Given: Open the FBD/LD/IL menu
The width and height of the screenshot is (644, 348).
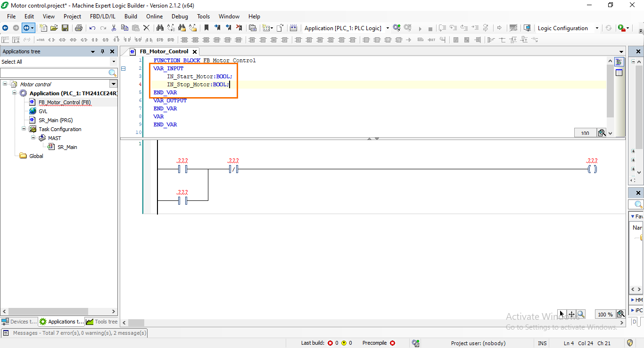Looking at the screenshot, I should tap(102, 16).
